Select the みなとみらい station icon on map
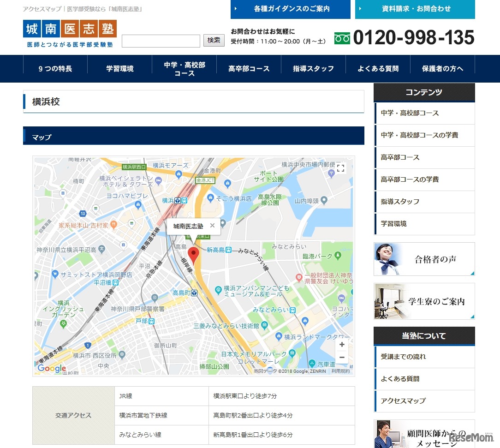Screen dimensions: 500x448 [292, 310]
